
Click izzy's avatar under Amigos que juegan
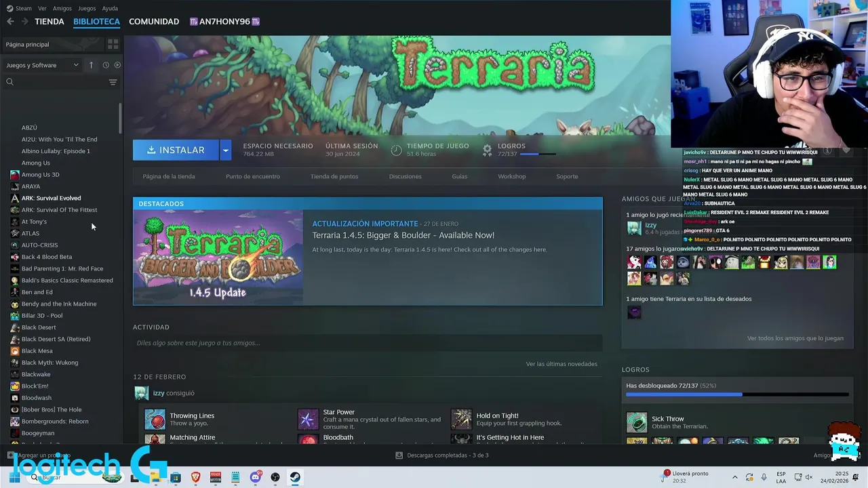point(634,228)
